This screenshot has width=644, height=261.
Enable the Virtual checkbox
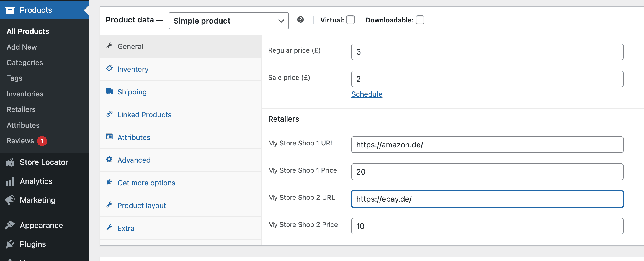pos(351,20)
